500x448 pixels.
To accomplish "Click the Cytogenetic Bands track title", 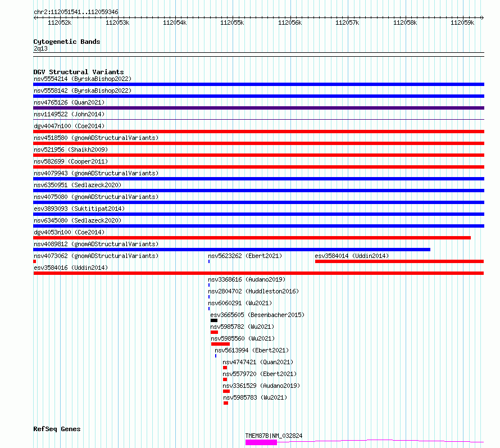I will (67, 42).
